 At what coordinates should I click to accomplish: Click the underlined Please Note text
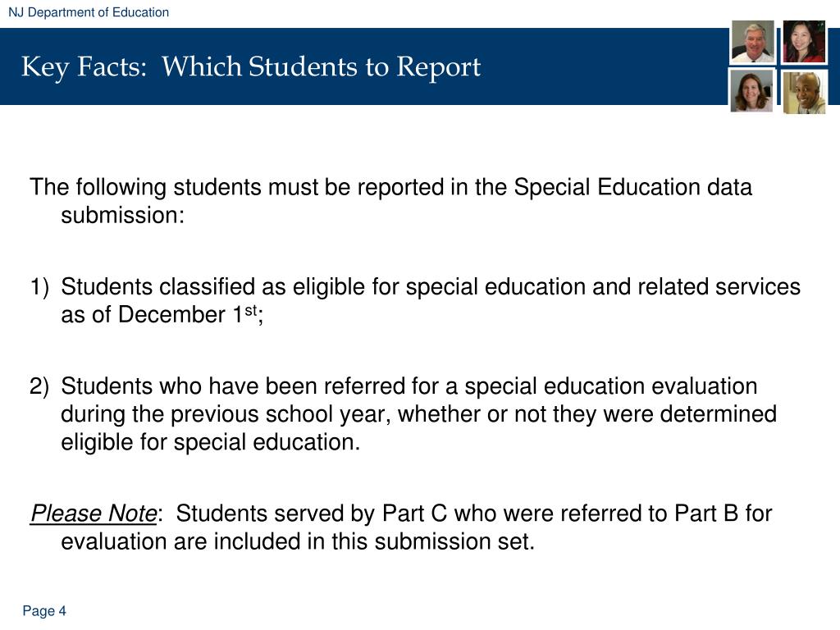click(94, 514)
